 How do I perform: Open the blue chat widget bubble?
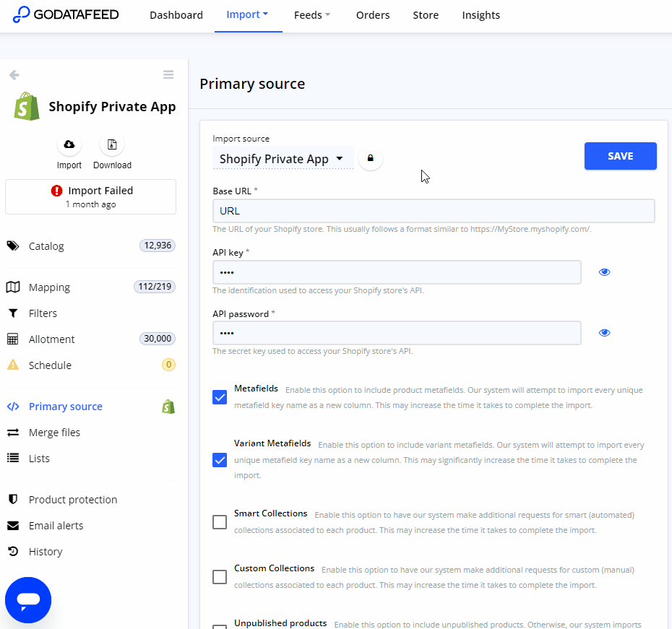pos(28,599)
